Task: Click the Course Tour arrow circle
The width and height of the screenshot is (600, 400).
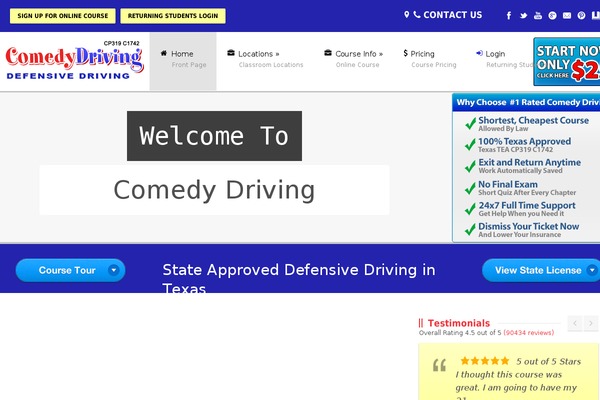Action: 114,270
